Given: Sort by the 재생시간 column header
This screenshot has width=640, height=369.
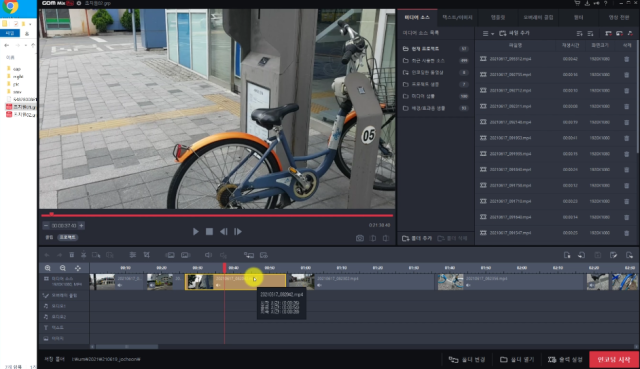Looking at the screenshot, I should tap(570, 45).
